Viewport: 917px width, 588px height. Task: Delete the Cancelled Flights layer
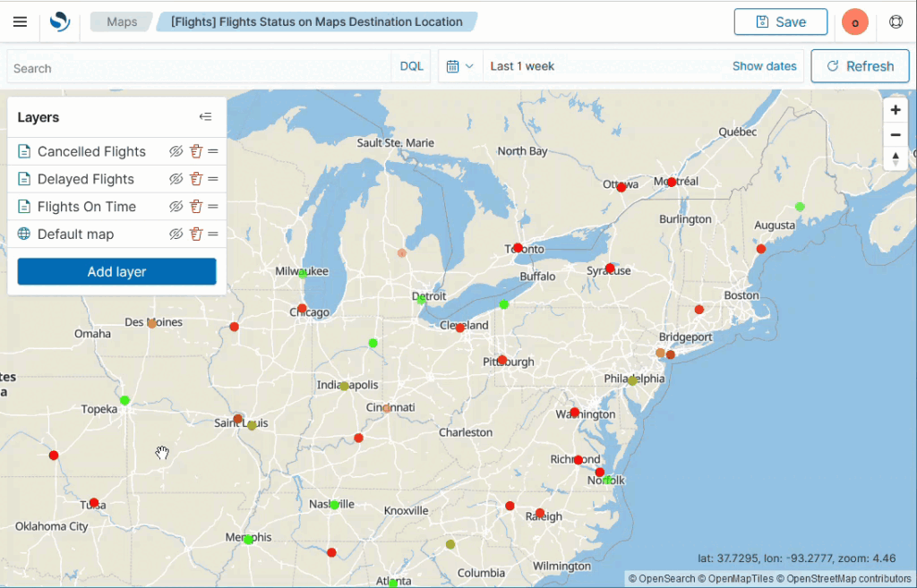point(196,151)
